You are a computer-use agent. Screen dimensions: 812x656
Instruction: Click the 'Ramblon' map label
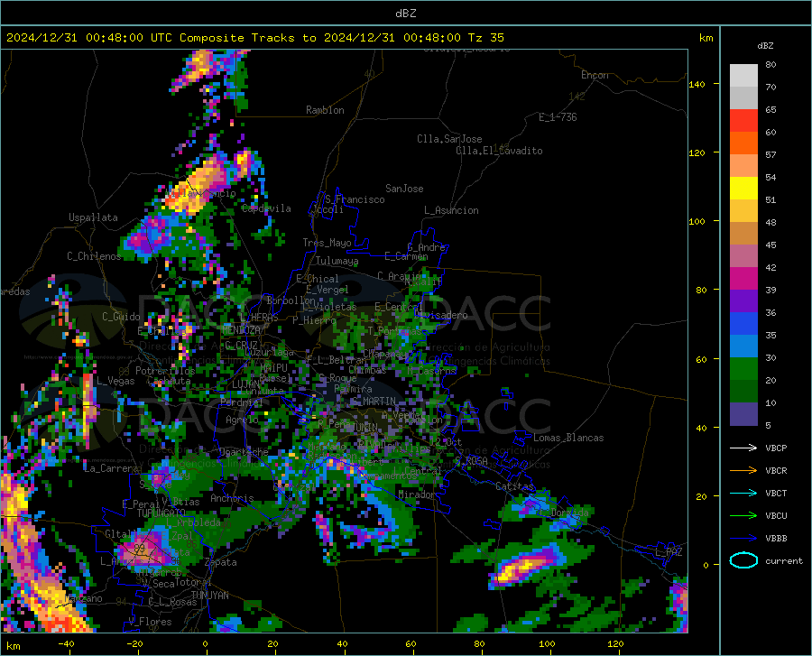(x=325, y=110)
